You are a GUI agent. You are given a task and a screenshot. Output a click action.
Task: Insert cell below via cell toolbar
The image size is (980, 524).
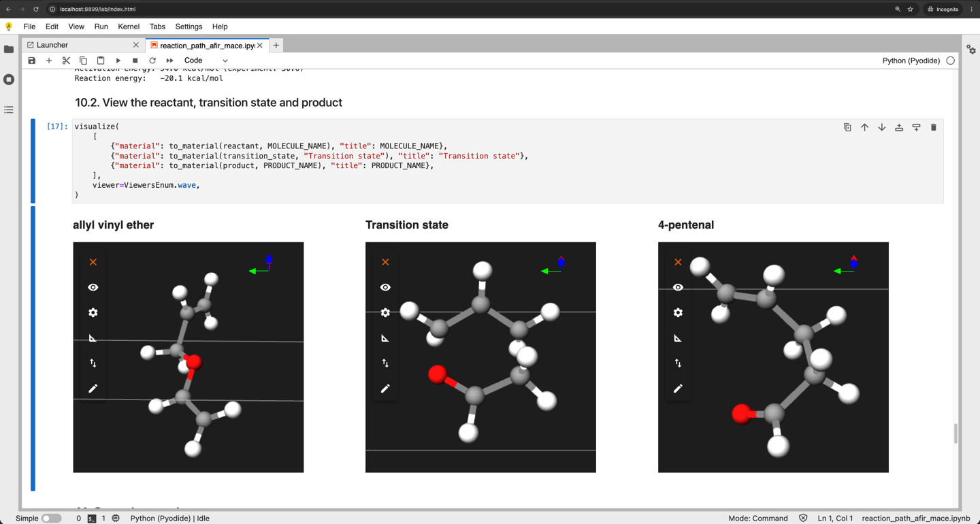pyautogui.click(x=916, y=127)
